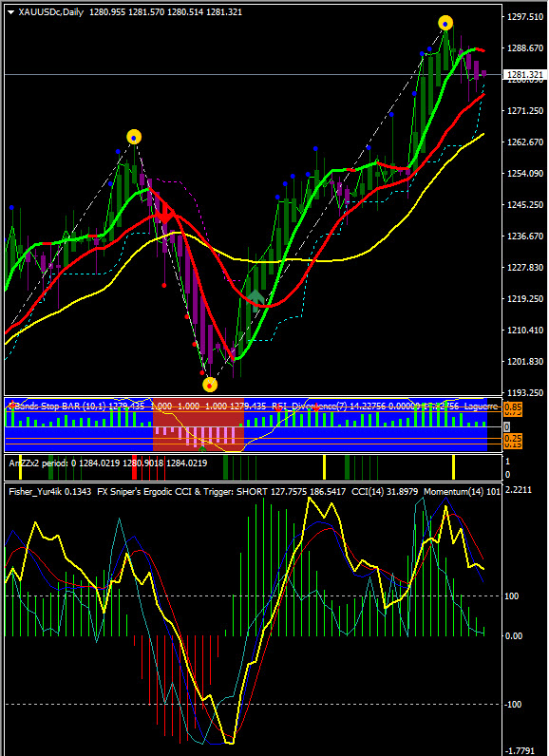Select the current price label 1281.321
549x756 pixels.
524,75
